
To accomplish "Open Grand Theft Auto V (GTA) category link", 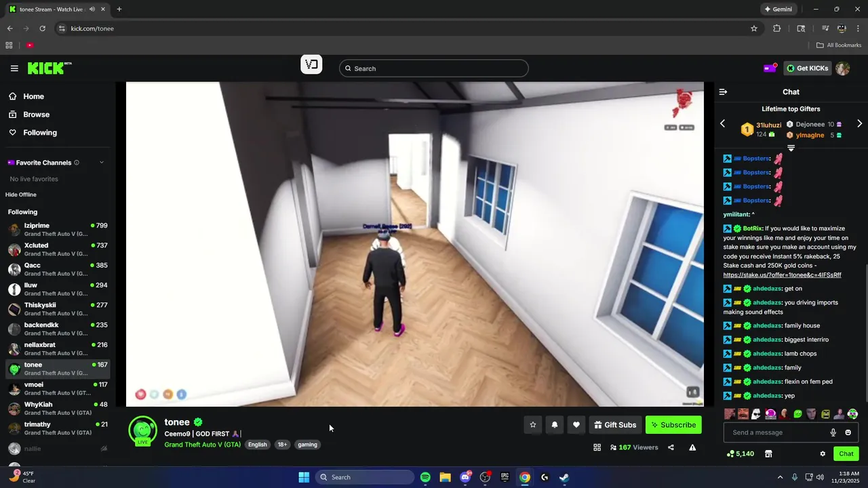I will (x=202, y=445).
